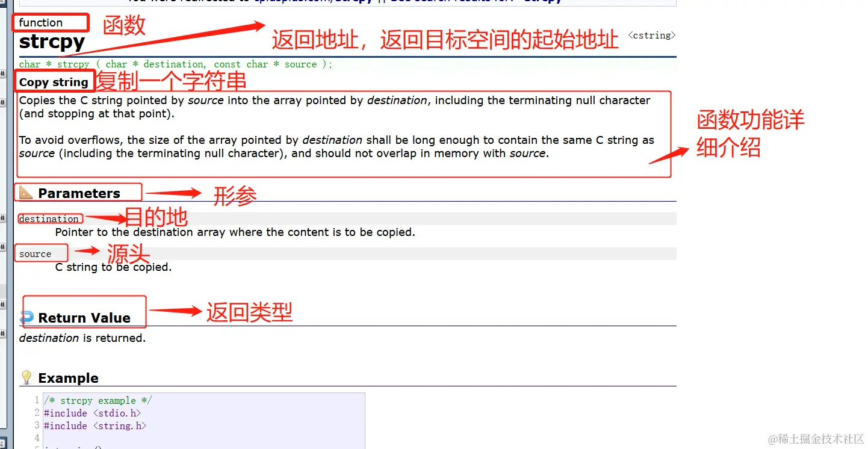Select the destination parameter name

(49, 219)
